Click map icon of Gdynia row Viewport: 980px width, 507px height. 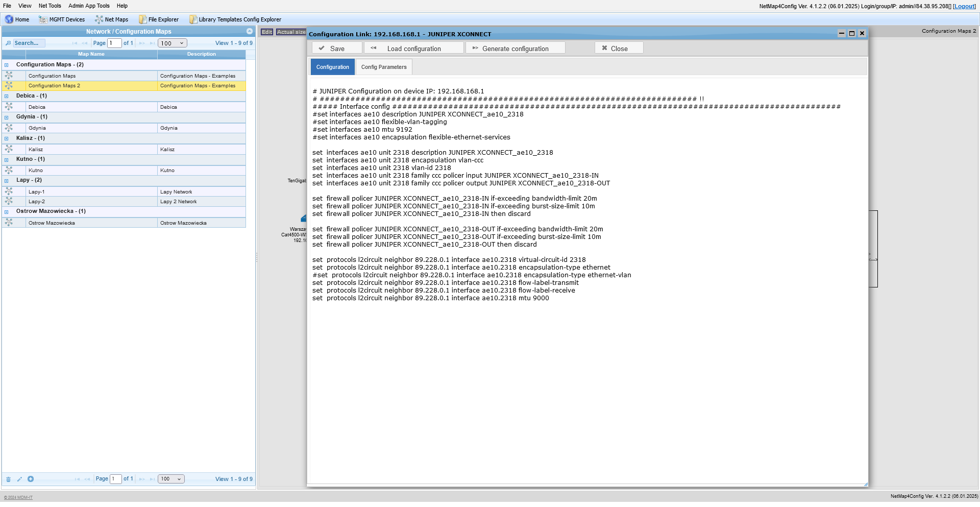(x=9, y=128)
